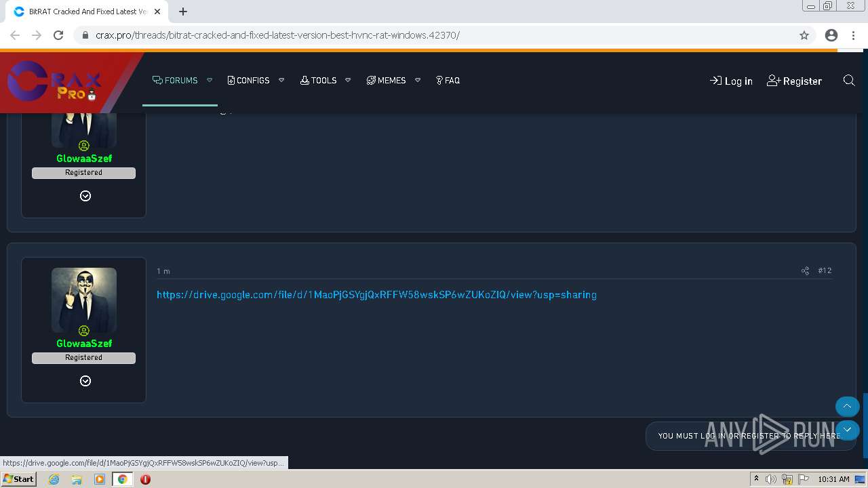Click Registered badge in the upper post
Screen dimensions: 868x488
83,173
